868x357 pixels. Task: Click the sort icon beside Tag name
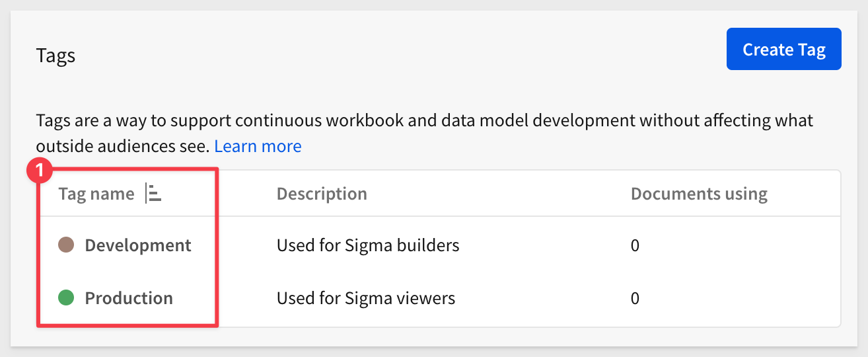(155, 194)
